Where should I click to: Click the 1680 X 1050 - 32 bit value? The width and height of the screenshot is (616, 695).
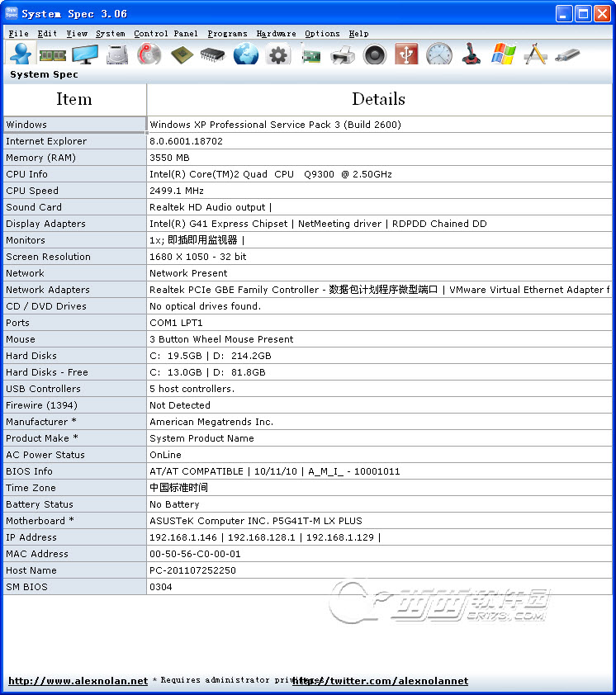pyautogui.click(x=198, y=257)
